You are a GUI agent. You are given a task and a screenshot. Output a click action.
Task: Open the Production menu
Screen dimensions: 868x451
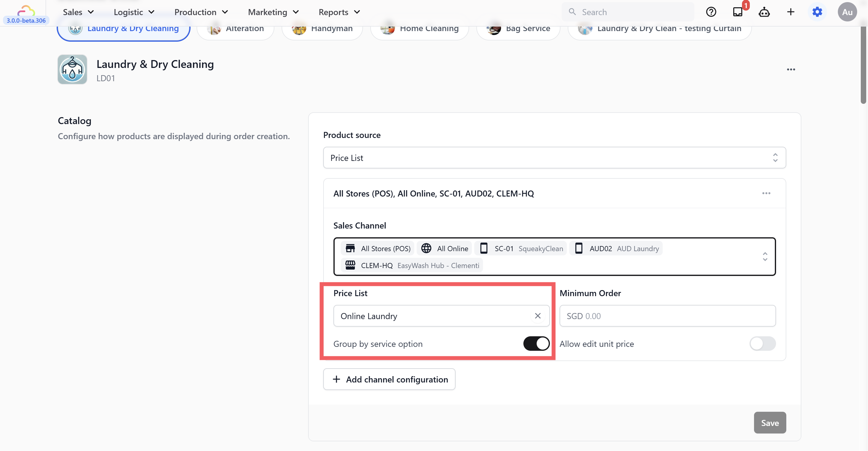click(x=201, y=12)
